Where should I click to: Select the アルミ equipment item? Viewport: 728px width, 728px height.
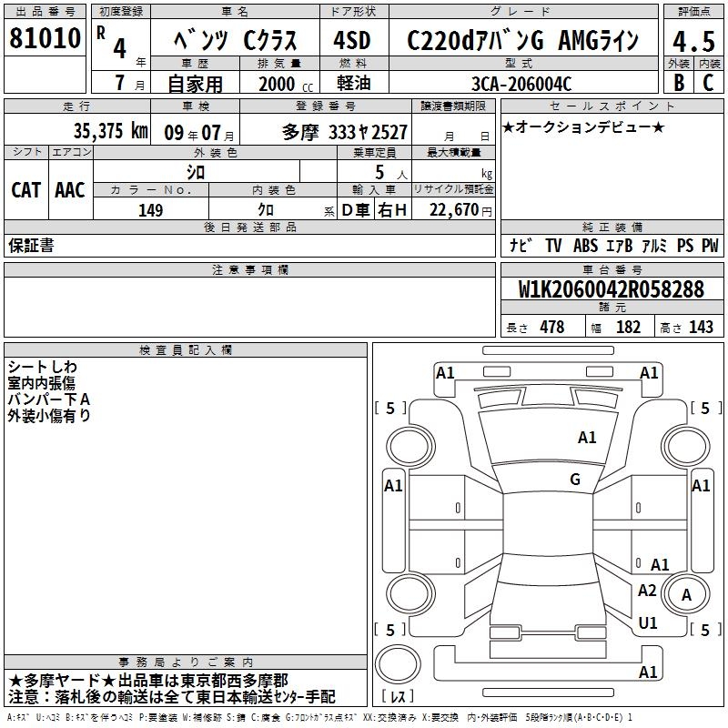coord(654,245)
